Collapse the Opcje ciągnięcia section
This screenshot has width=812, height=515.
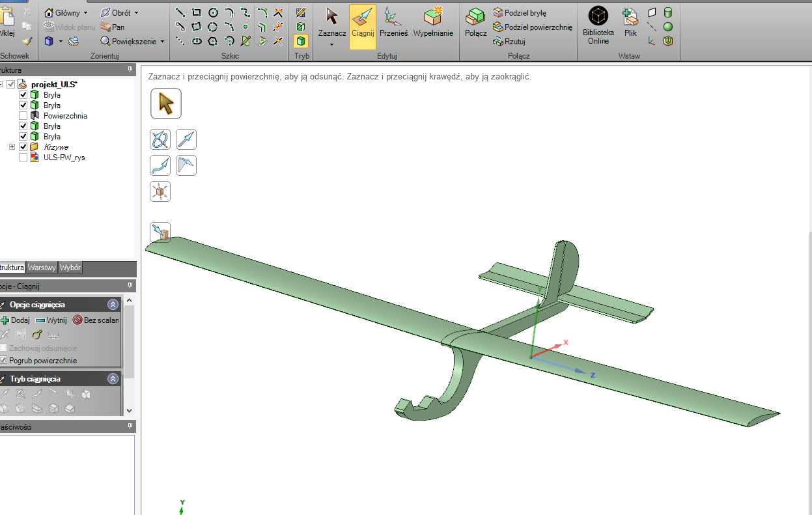113,305
